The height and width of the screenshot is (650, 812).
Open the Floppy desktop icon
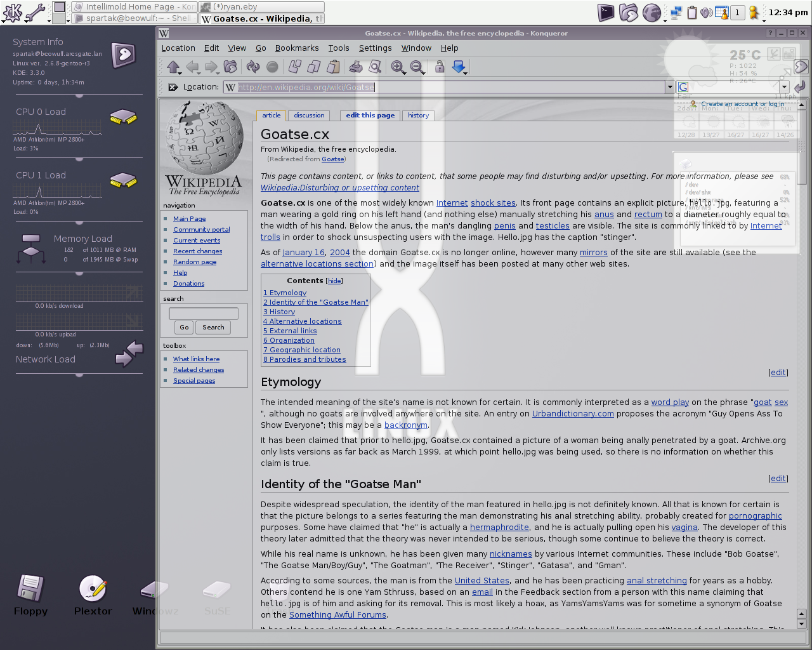coord(30,595)
